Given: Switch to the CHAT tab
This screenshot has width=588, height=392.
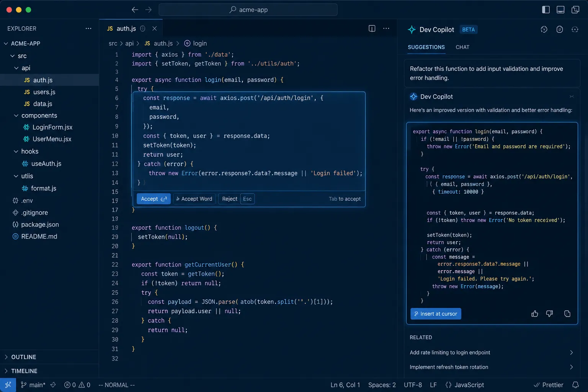Looking at the screenshot, I should (462, 47).
